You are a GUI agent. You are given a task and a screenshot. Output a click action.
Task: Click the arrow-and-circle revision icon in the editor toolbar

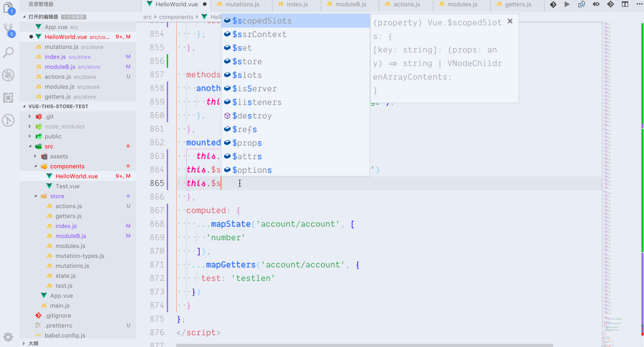596,5
